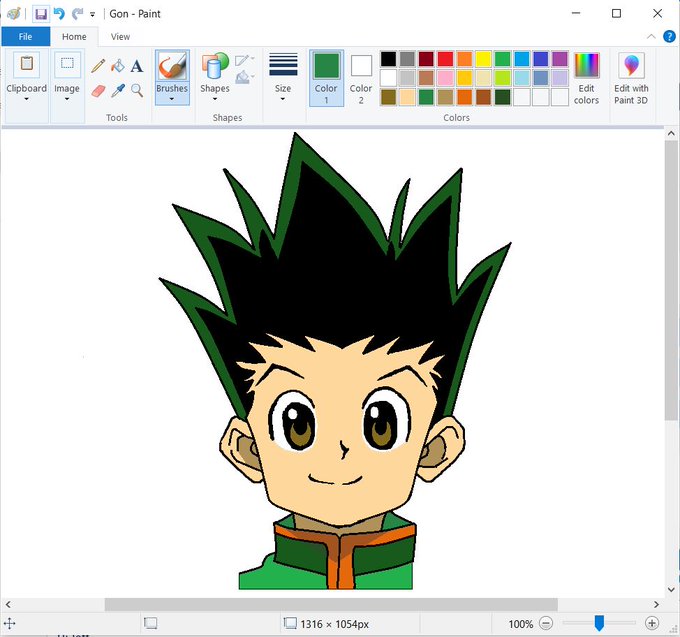
Task: Switch to the View tab
Action: (x=120, y=37)
